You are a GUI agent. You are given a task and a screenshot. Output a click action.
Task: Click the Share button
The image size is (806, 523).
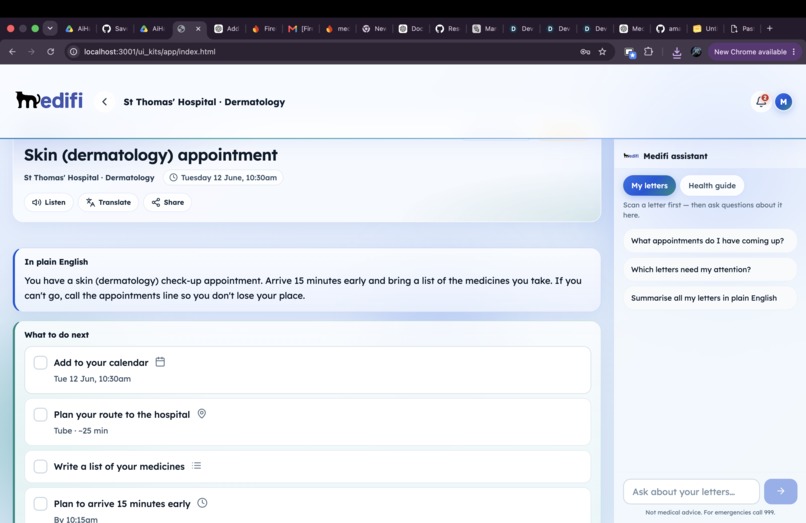[x=168, y=202]
